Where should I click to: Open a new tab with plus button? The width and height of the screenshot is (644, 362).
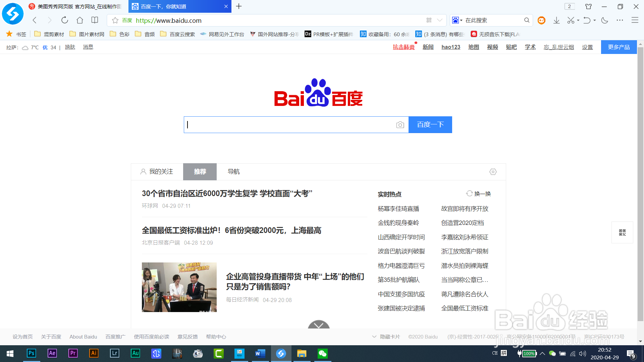tap(239, 6)
